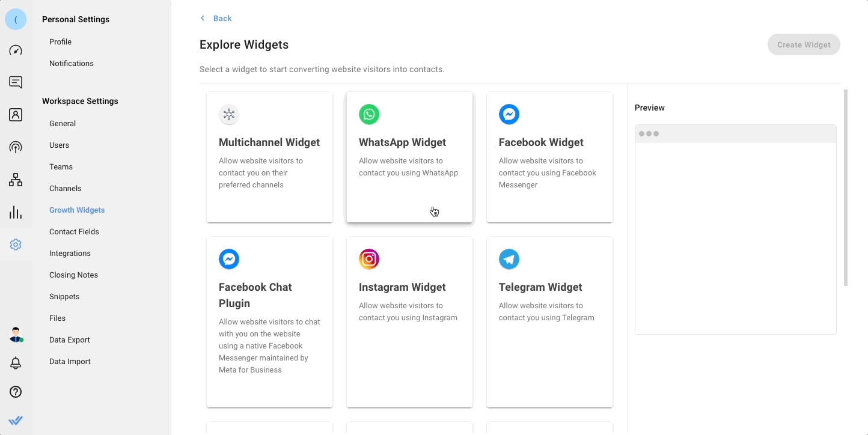Open the Messages chat icon in sidebar

pos(16,82)
